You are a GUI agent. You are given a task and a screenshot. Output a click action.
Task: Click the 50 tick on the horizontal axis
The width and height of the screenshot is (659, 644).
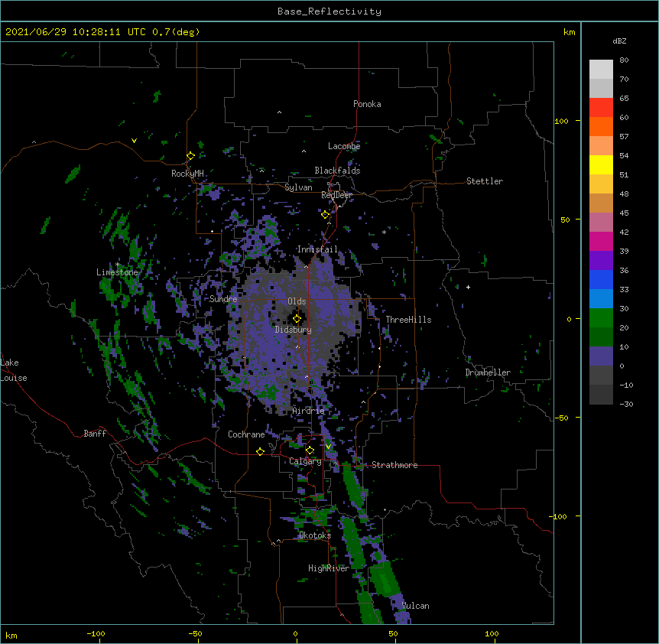pyautogui.click(x=393, y=633)
